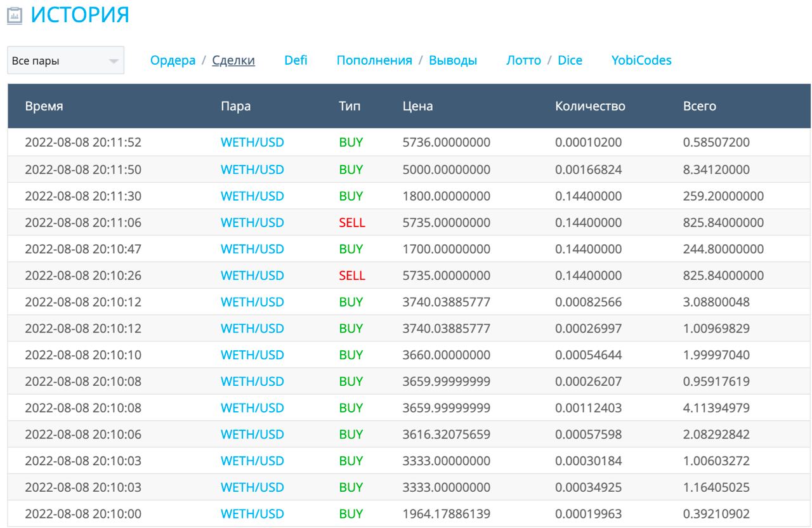
Task: Click the quantity 0.00166824
Action: (x=588, y=169)
